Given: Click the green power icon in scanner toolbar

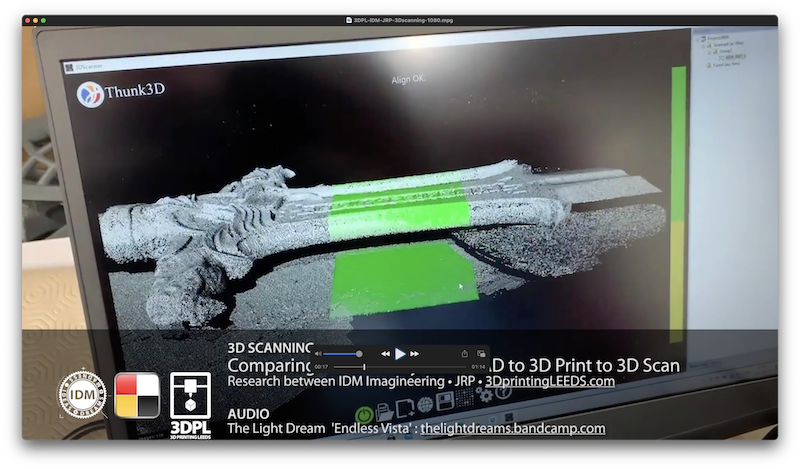Looking at the screenshot, I should coord(365,411).
